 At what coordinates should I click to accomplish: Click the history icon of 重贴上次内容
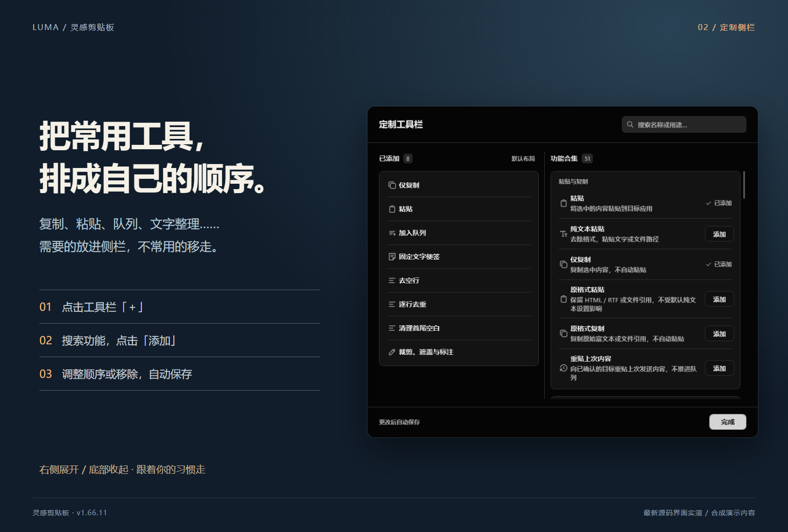point(563,368)
